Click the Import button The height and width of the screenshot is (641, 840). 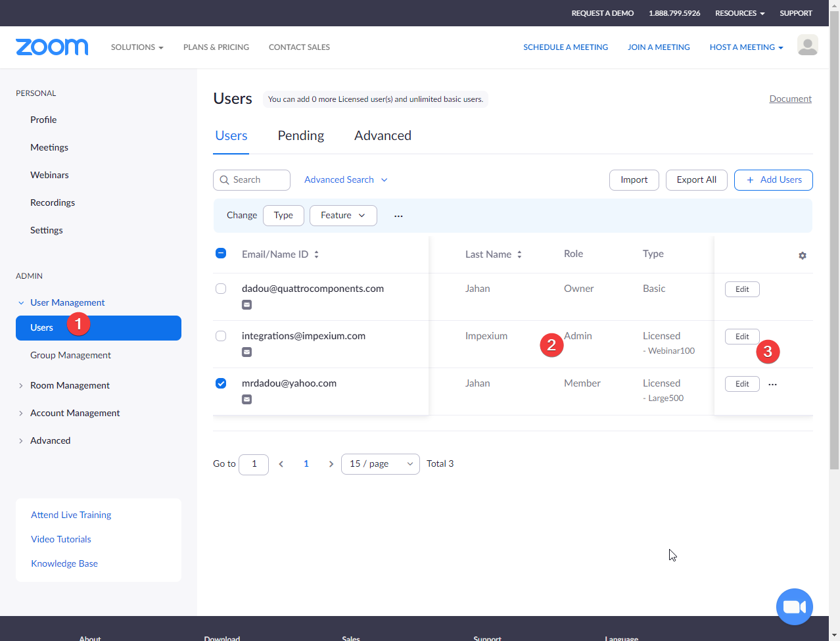point(634,180)
